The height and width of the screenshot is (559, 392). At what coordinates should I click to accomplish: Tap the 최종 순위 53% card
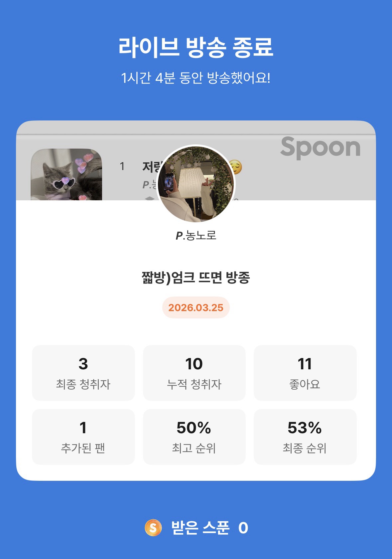point(305,437)
